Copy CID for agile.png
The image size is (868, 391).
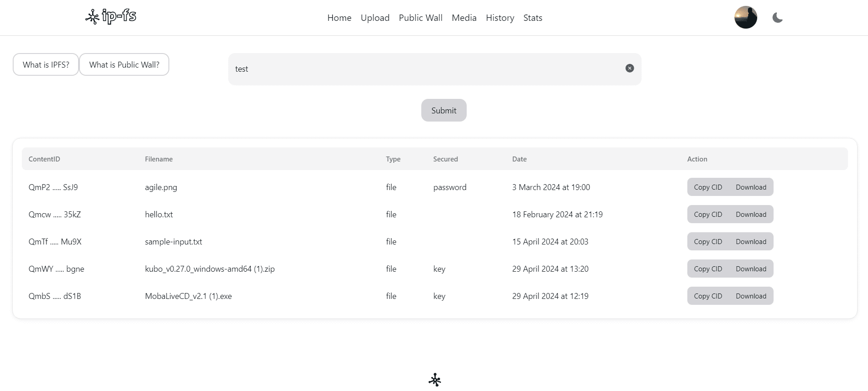tap(708, 187)
